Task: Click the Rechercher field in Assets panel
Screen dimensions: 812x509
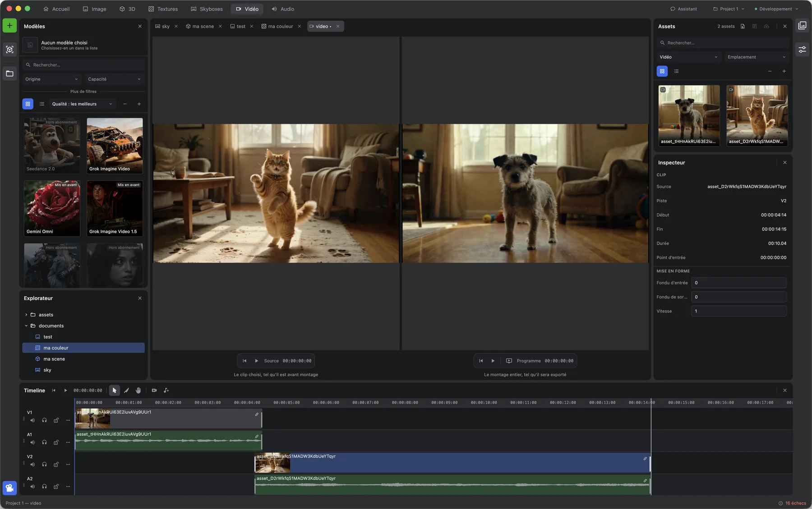Action: click(723, 43)
